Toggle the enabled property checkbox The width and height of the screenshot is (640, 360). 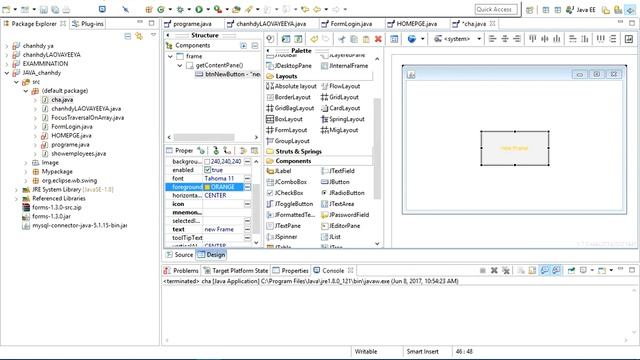pyautogui.click(x=207, y=170)
